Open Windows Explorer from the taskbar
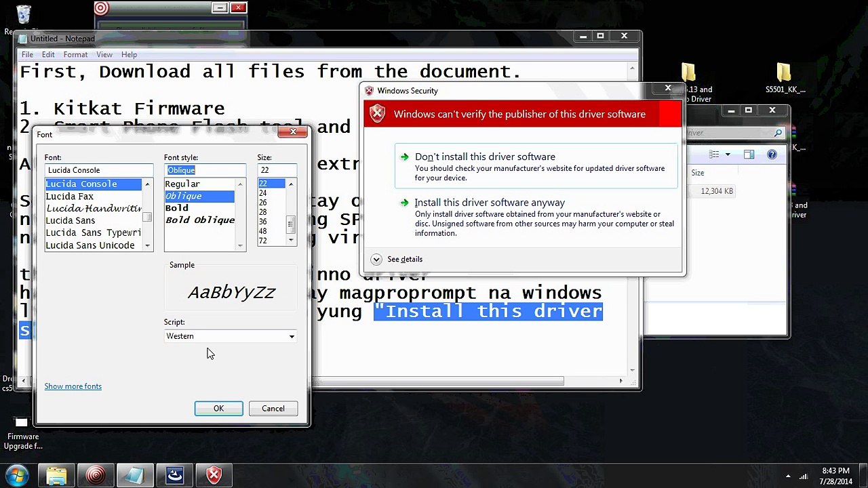The width and height of the screenshot is (868, 488). point(56,475)
